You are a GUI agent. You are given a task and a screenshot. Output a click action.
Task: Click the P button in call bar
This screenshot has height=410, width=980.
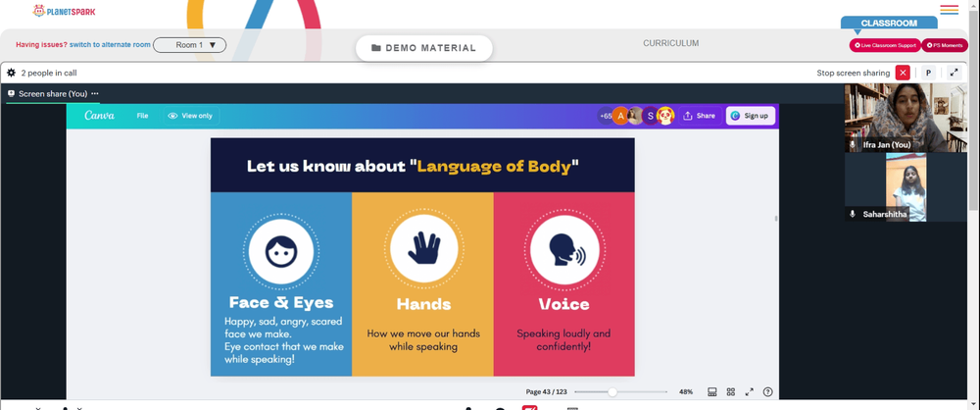929,73
